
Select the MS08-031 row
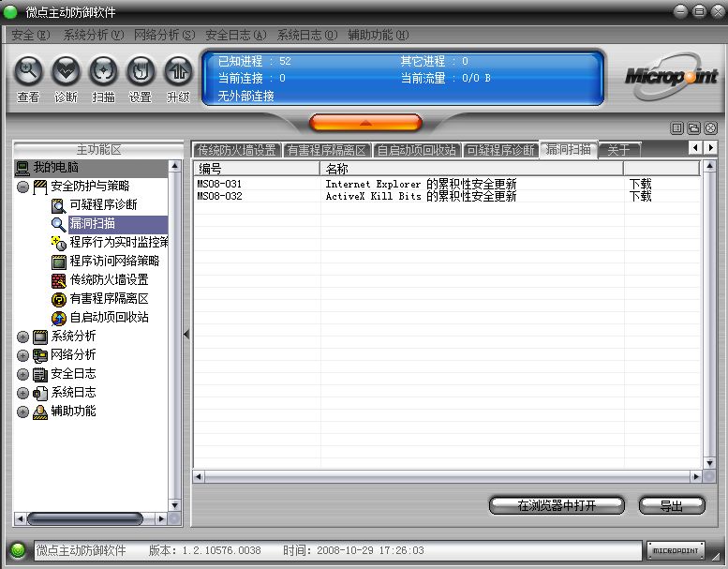coord(447,184)
